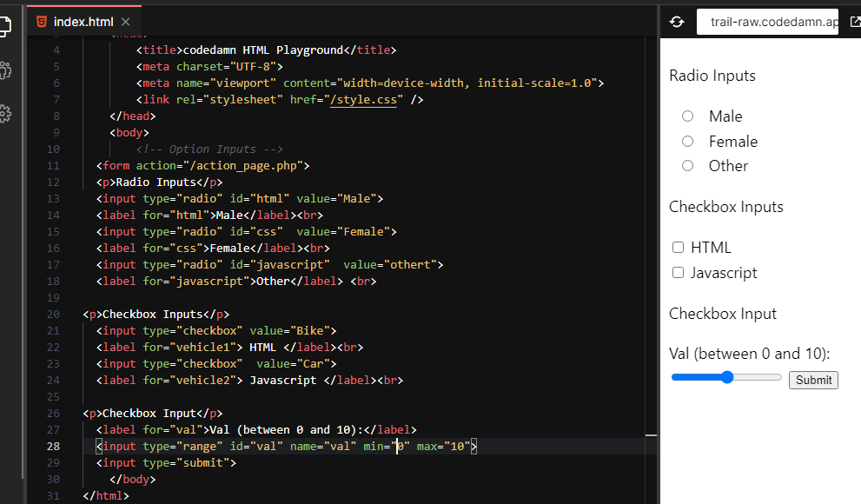Click line number 28 in the gutter
861x504 pixels.
pos(54,446)
